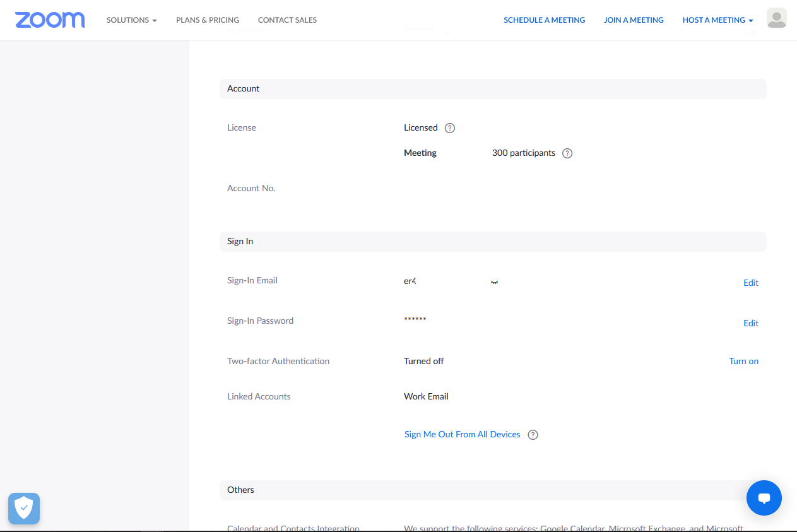The width and height of the screenshot is (797, 532).
Task: Click the Linked Accounts label
Action: pos(259,396)
